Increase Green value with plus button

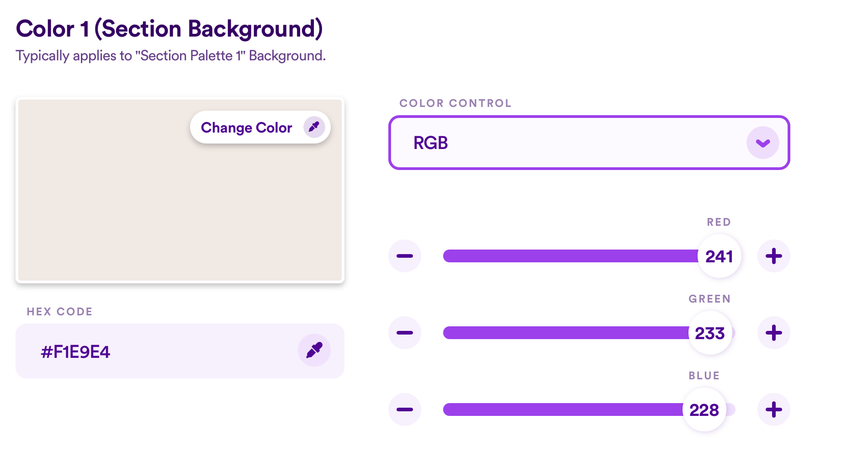pos(774,333)
